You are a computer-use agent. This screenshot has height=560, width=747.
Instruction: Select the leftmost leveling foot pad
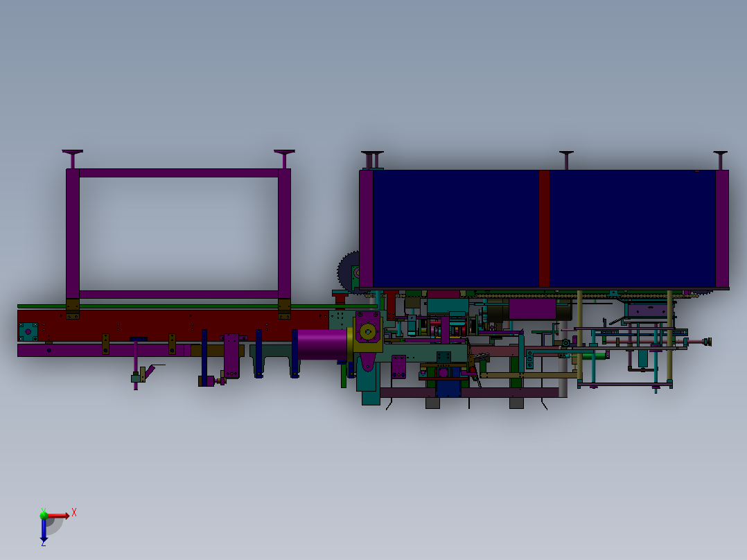72,152
